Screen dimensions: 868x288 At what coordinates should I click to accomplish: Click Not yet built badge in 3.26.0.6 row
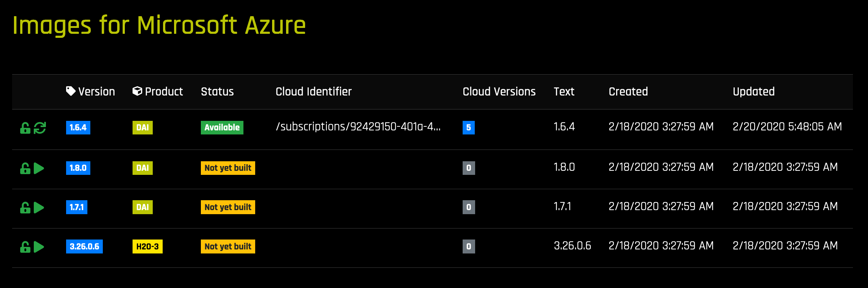(228, 246)
